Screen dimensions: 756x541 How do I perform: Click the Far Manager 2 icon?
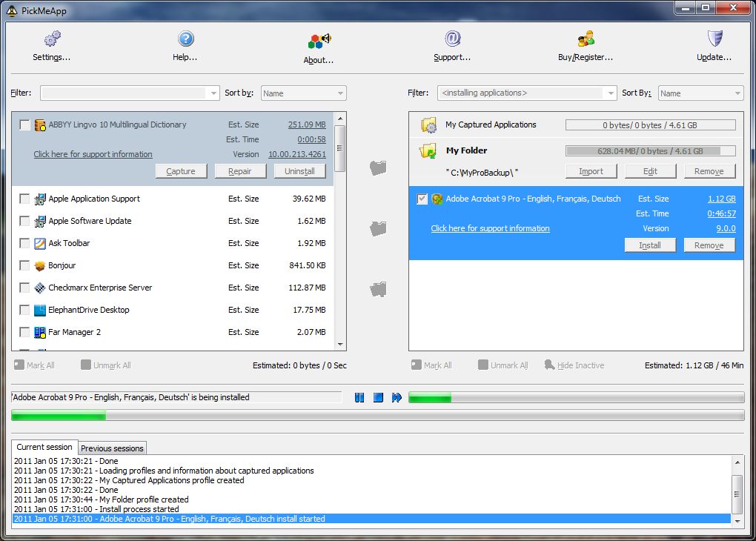tap(40, 332)
